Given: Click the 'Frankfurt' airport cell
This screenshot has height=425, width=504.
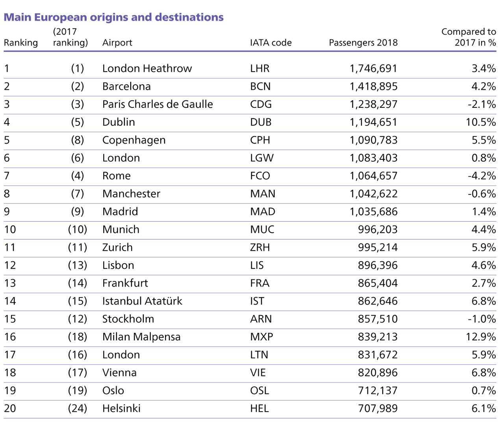Looking at the screenshot, I should 125,283.
